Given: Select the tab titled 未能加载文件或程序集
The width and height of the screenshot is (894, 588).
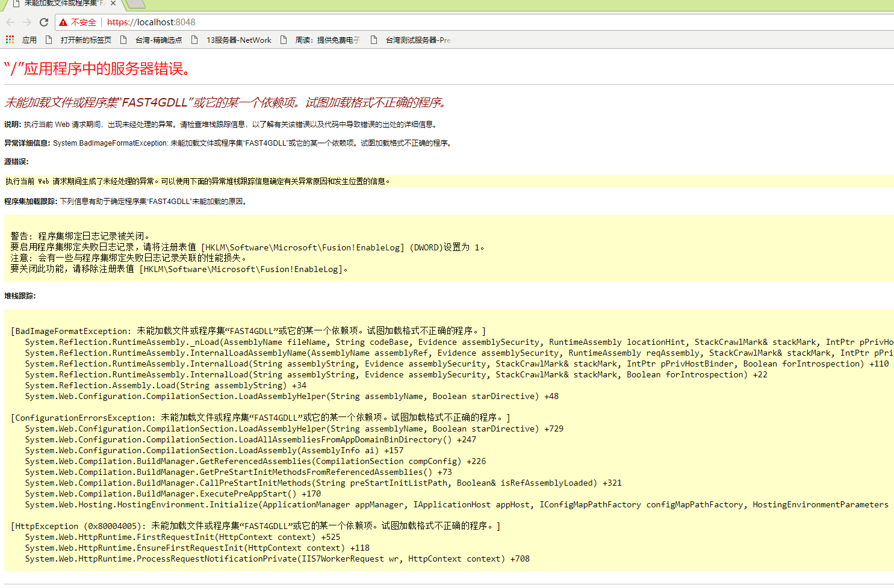Looking at the screenshot, I should coord(64,3).
